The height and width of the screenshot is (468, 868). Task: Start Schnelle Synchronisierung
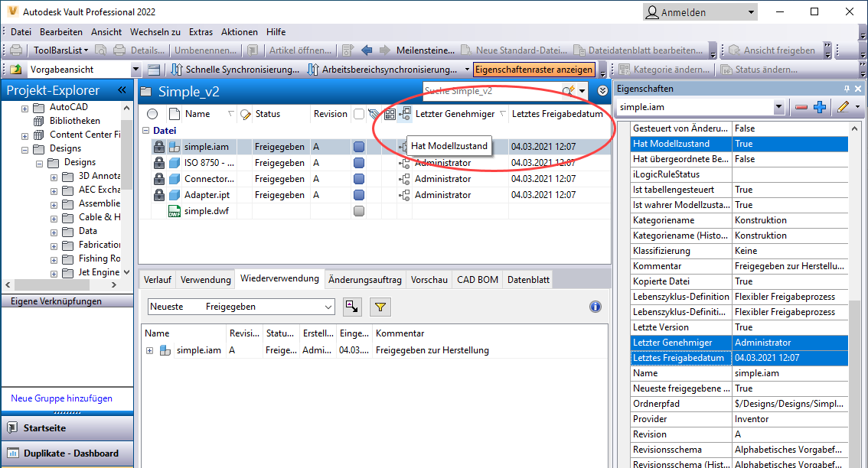[x=235, y=70]
